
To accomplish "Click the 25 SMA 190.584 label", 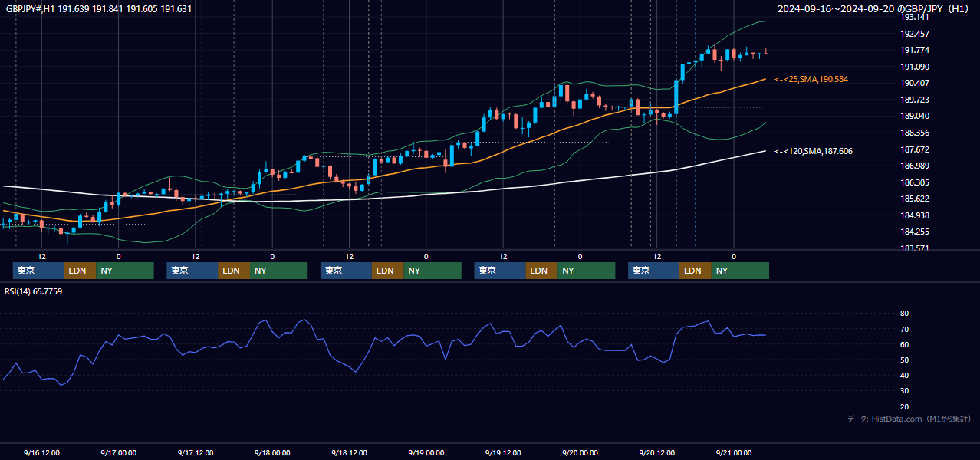I will click(x=811, y=79).
